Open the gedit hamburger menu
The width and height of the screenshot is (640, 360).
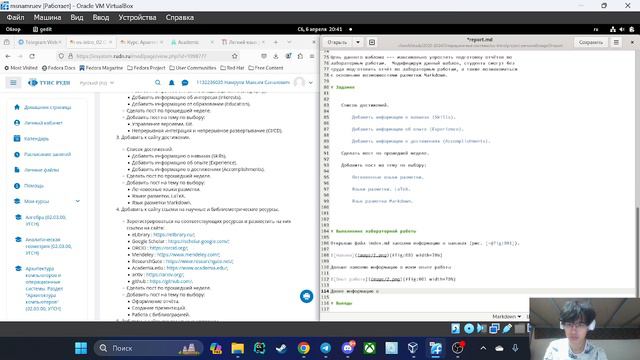tap(616, 42)
